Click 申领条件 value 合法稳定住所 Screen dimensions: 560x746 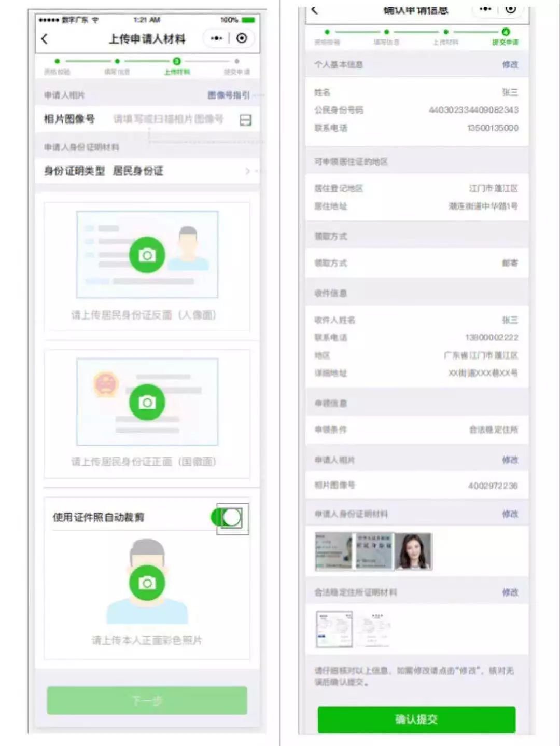[x=494, y=430]
